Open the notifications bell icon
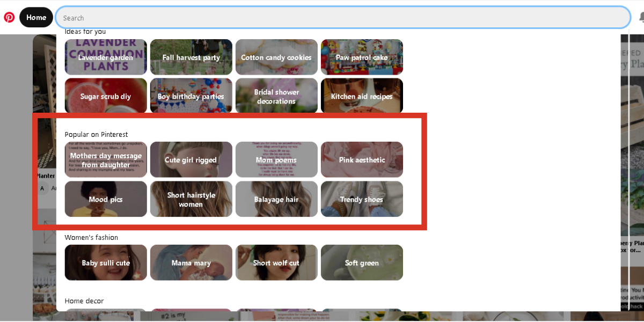644x322 pixels. point(641,18)
